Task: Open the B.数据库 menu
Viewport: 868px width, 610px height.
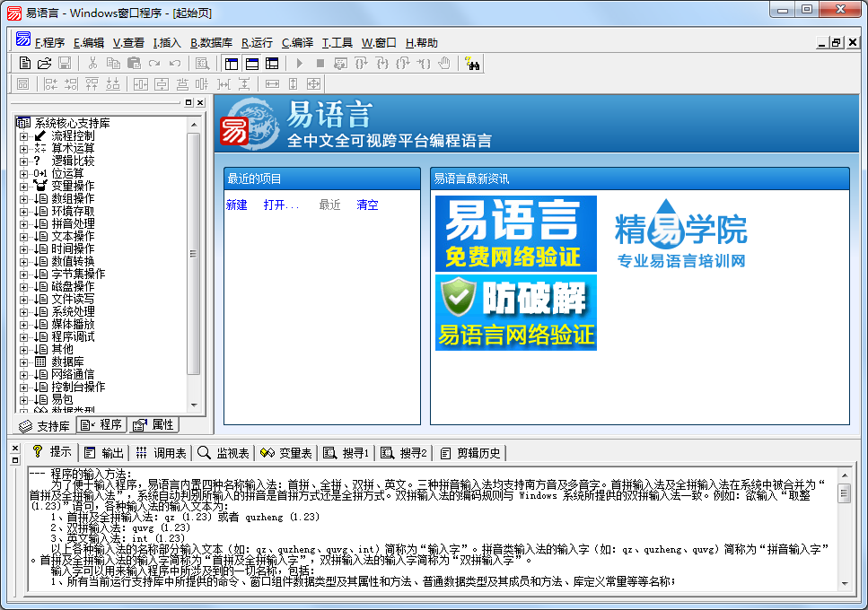Action: point(211,42)
